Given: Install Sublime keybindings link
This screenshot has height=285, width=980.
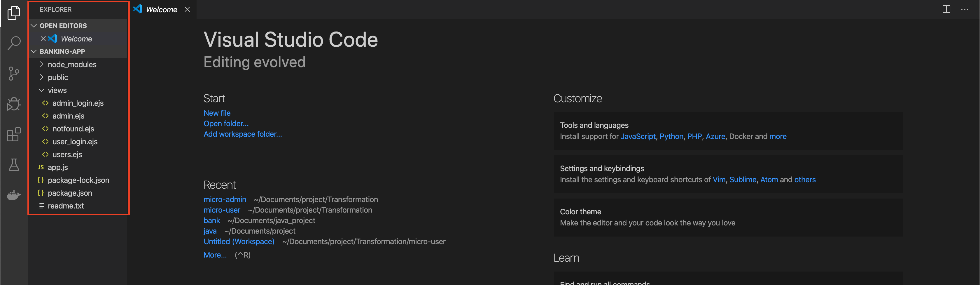Looking at the screenshot, I should 743,180.
